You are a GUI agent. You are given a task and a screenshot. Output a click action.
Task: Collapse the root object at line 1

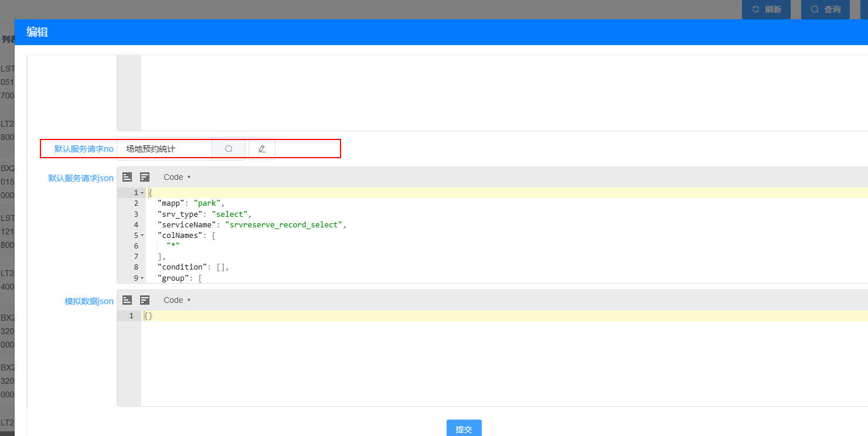pyautogui.click(x=142, y=193)
